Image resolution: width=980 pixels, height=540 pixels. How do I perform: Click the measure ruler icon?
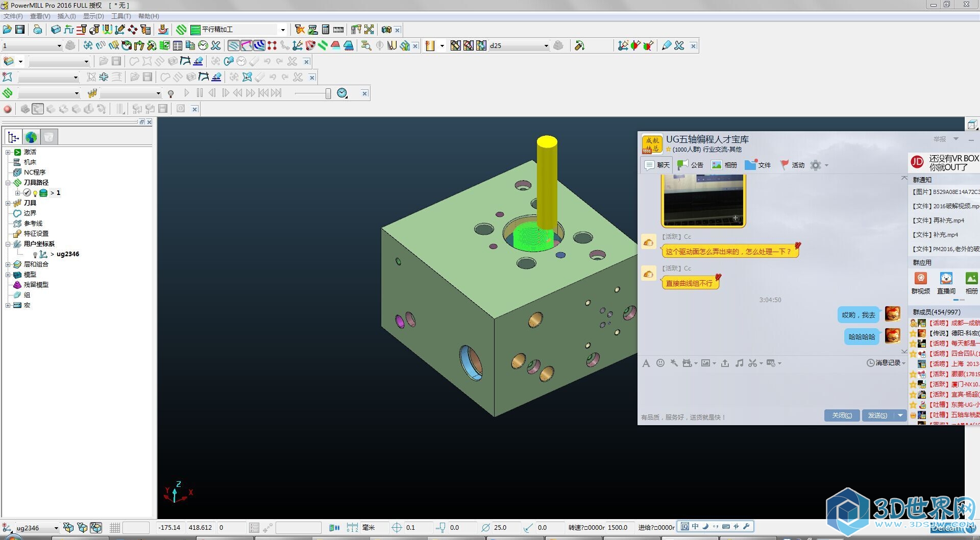pos(338,30)
